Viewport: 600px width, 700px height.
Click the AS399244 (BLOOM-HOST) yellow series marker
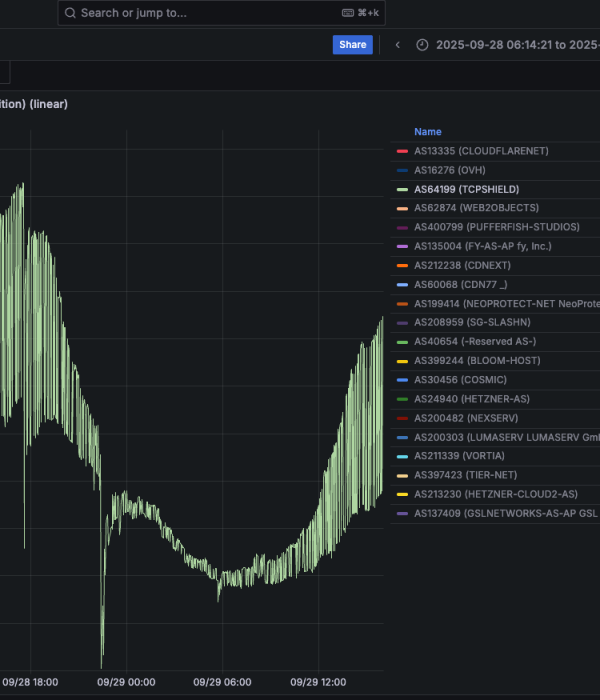coord(402,361)
